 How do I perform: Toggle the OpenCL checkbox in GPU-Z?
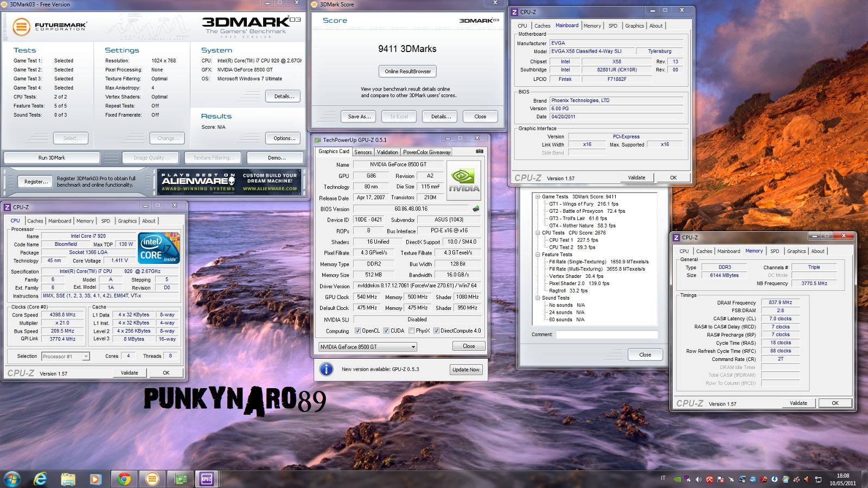(358, 331)
